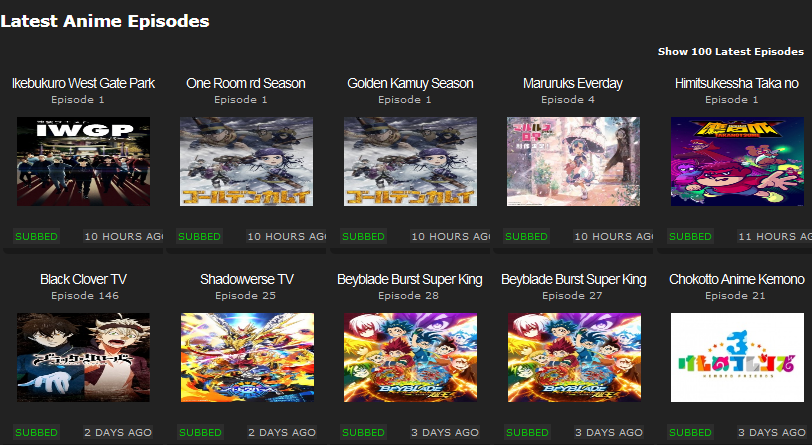Click the Black Clover TV title link
This screenshot has width=812, height=445.
coord(83,279)
